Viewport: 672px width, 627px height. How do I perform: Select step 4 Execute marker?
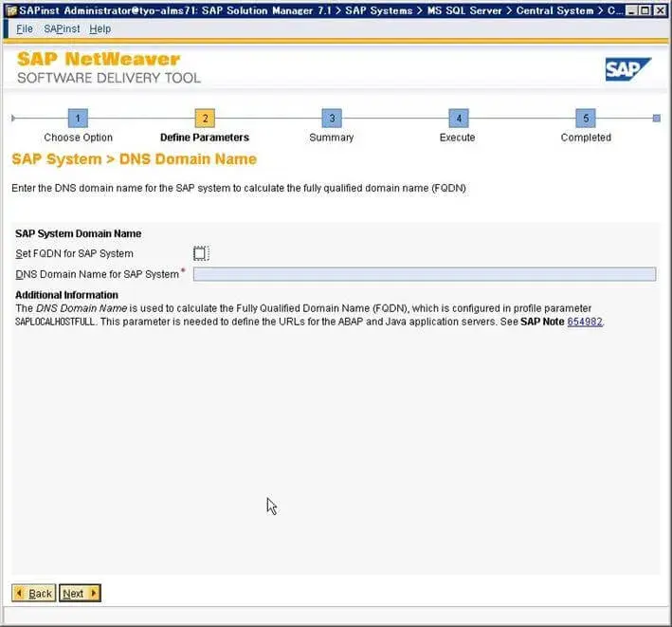pyautogui.click(x=459, y=118)
